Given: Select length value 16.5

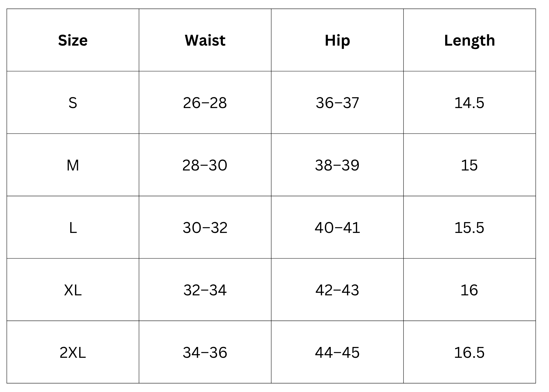Looking at the screenshot, I should 469,352.
